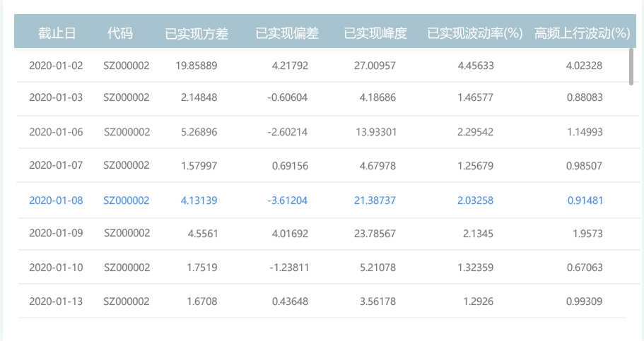
Task: Select the 2020-01-02 date cell
Action: point(56,66)
